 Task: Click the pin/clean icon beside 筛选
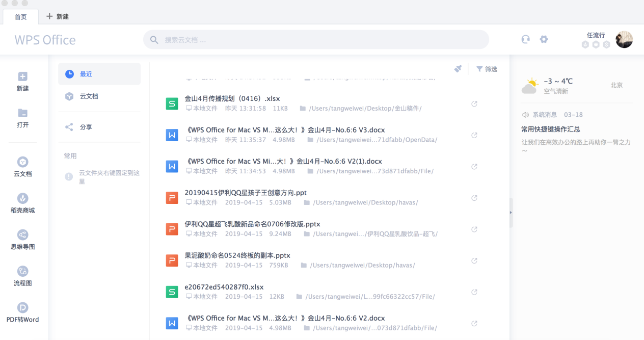(458, 69)
